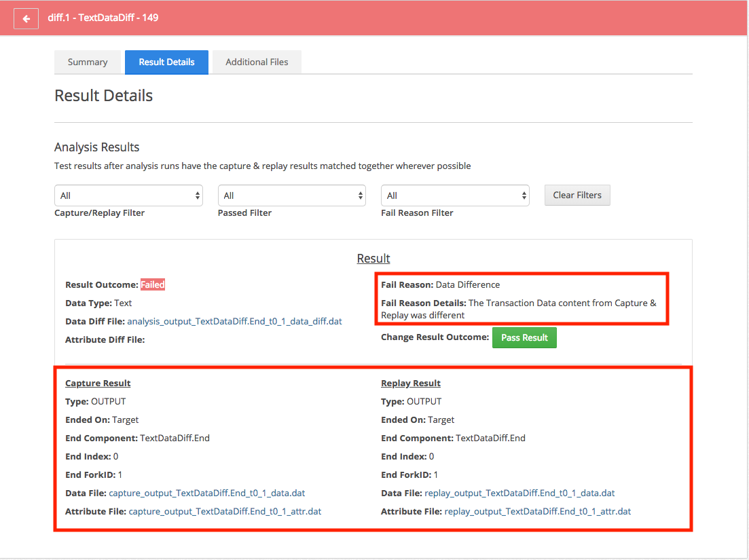
Task: Click the Result Details heading
Action: (x=104, y=96)
